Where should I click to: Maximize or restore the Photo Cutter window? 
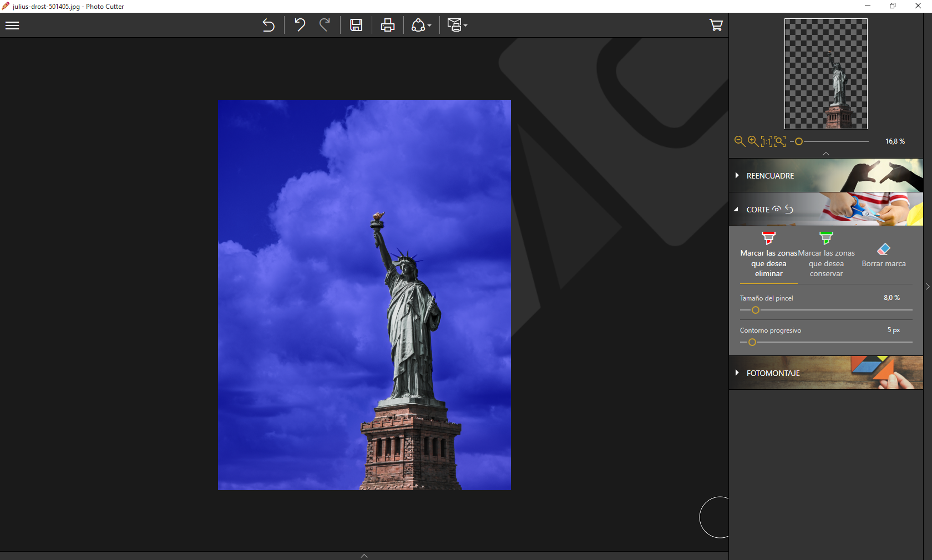point(893,6)
